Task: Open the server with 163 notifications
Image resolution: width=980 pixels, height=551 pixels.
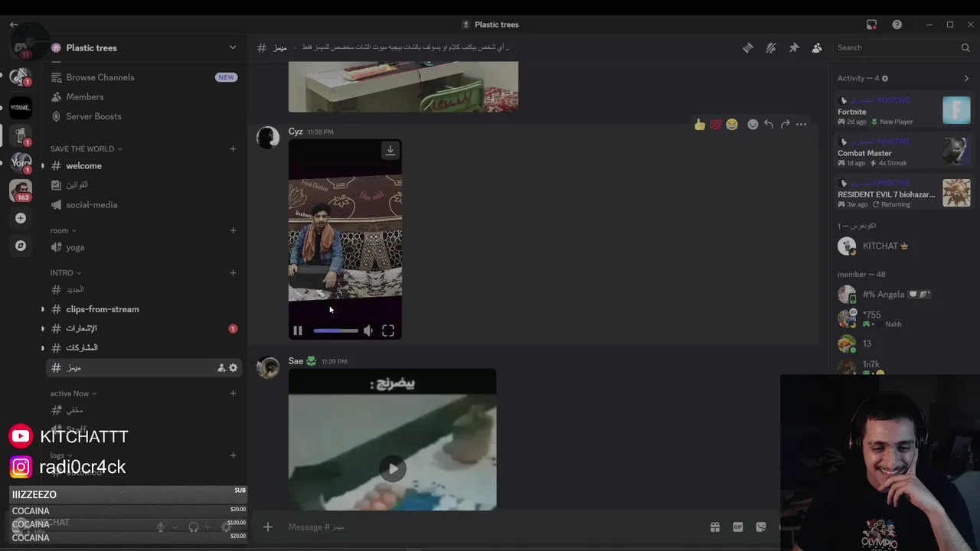Action: 21,189
